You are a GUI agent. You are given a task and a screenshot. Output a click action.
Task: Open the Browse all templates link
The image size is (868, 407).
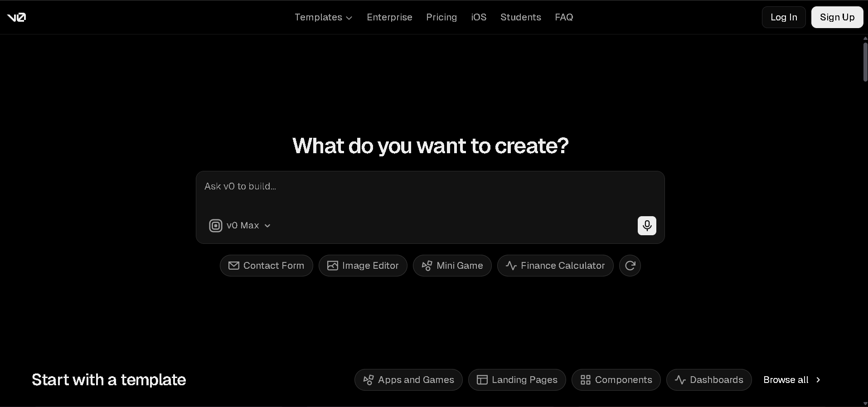tap(792, 380)
